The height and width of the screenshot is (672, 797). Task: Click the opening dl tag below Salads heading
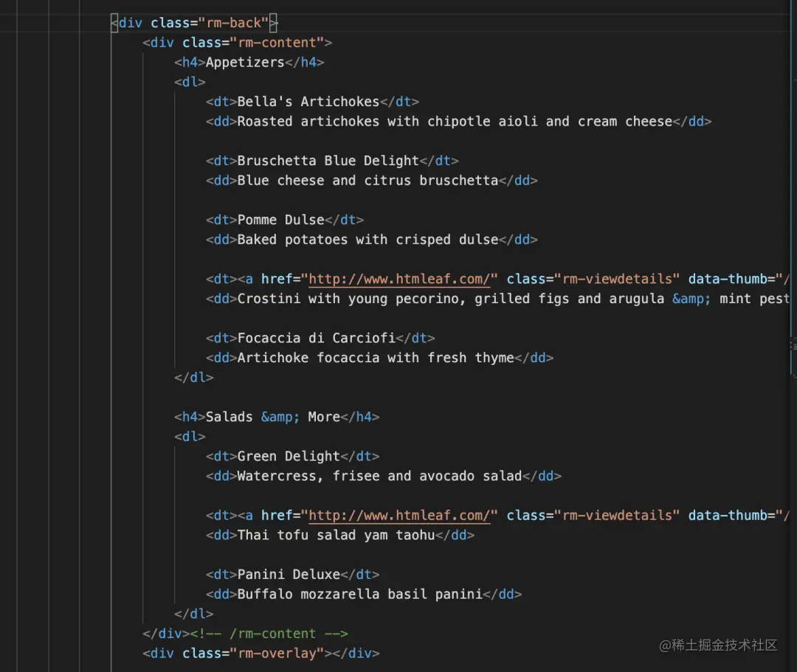coord(190,436)
